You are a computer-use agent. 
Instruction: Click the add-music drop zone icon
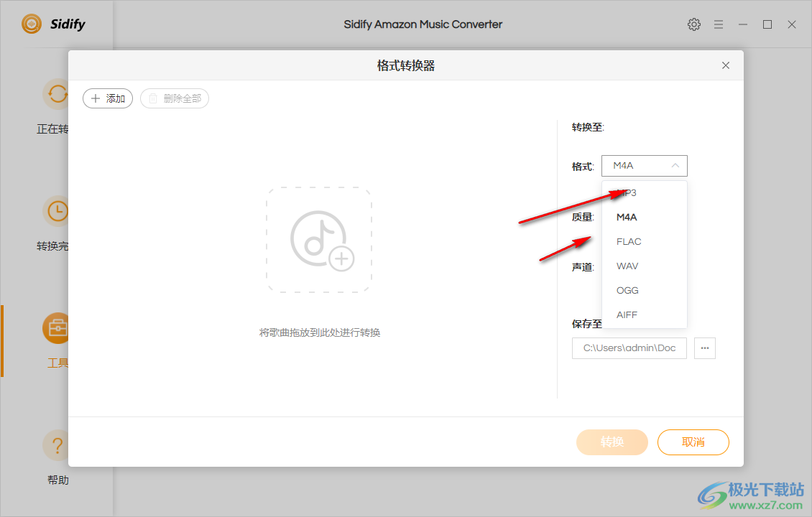coord(319,240)
